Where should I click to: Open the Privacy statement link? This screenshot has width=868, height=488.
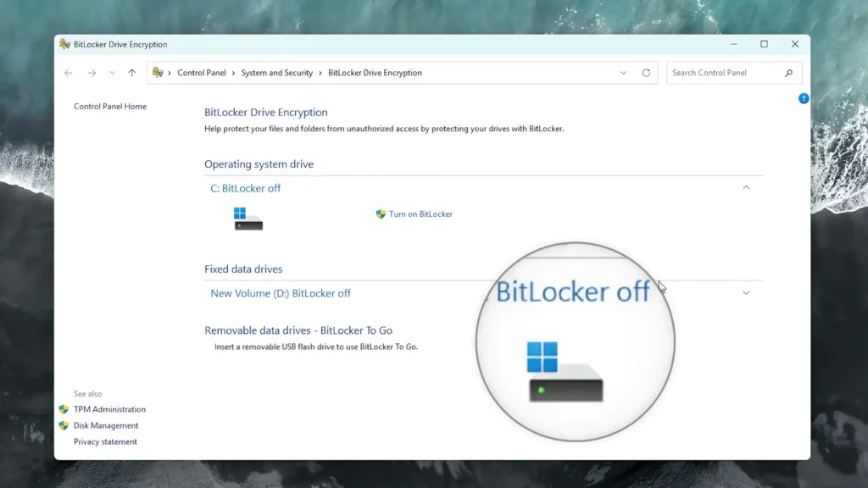(105, 441)
